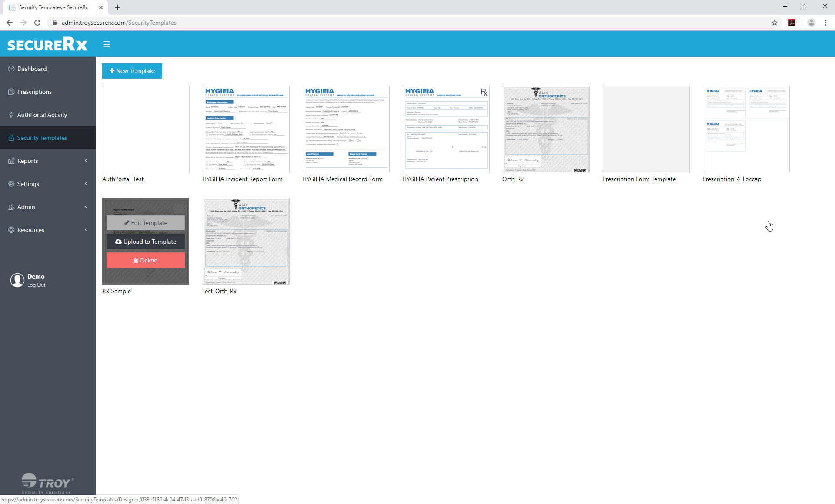Delete the RX Sample template
This screenshot has height=504, width=835.
point(145,260)
